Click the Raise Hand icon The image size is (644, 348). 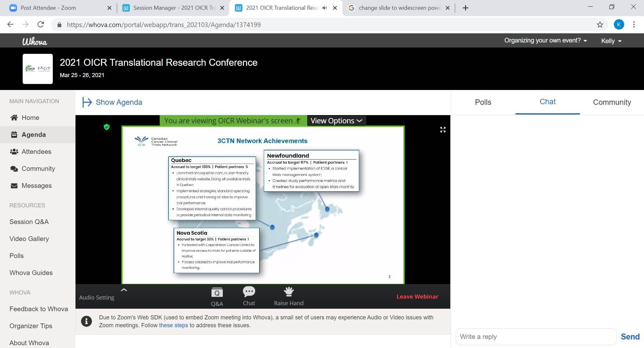click(288, 292)
